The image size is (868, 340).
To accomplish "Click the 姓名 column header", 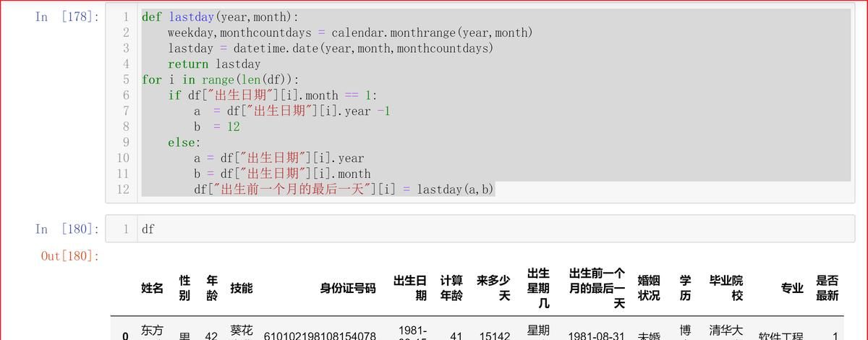I will tap(153, 288).
